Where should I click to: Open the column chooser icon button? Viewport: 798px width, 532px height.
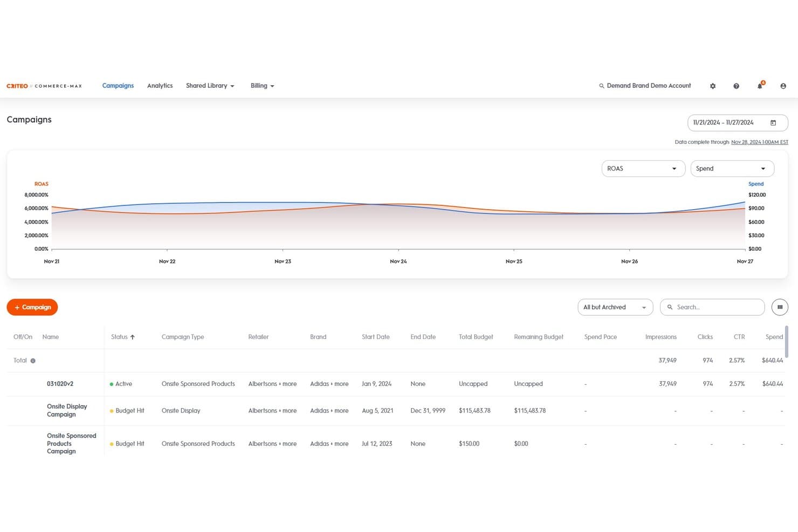(x=780, y=307)
